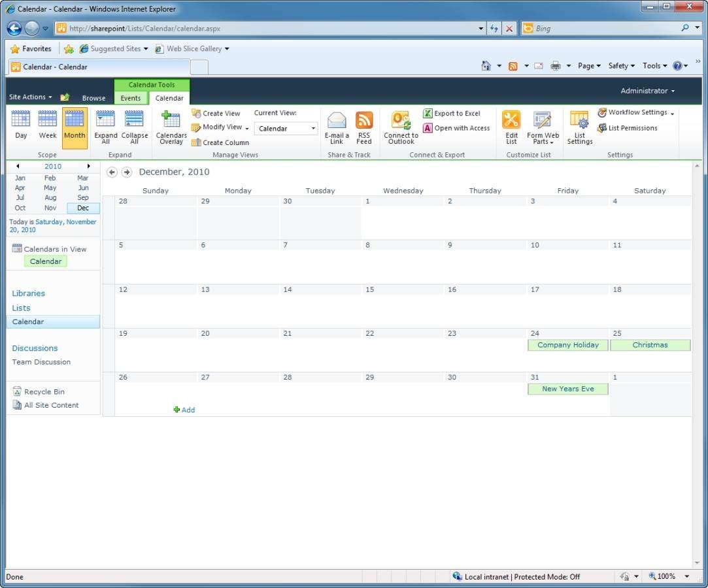Viewport: 708px width, 588px height.
Task: Expand the Administrator user menu
Action: [x=647, y=91]
